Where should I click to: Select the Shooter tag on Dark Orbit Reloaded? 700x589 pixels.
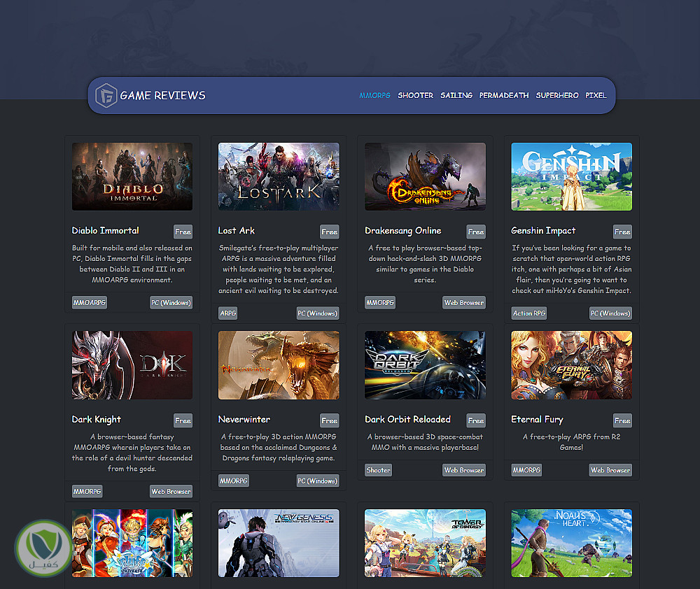point(379,470)
